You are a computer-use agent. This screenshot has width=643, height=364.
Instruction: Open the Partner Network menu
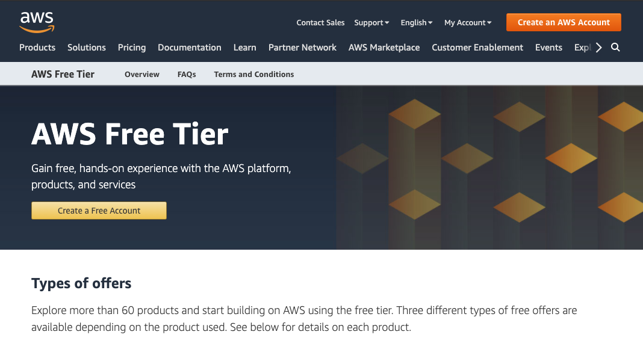[302, 48]
